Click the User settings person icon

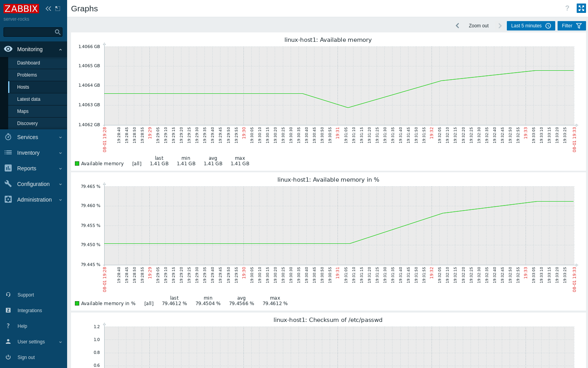coord(8,341)
